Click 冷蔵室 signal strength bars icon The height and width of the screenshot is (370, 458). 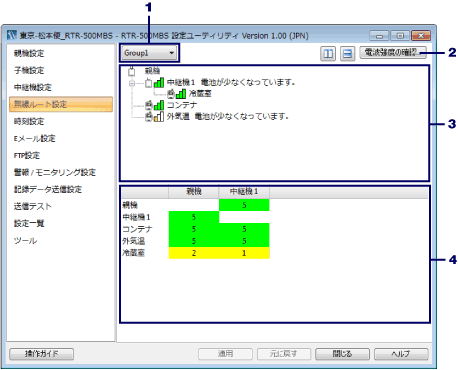tap(181, 94)
